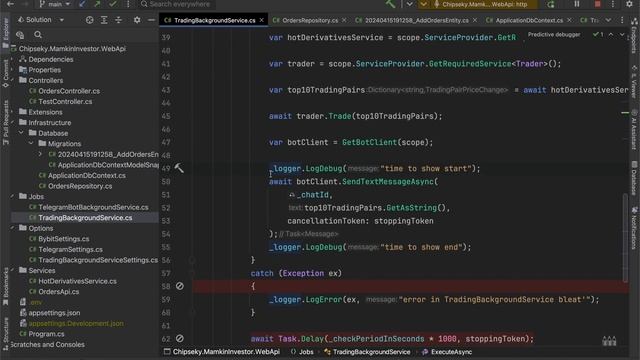Click the blue update project arrow
Screen dimensions: 640x360
82,4
